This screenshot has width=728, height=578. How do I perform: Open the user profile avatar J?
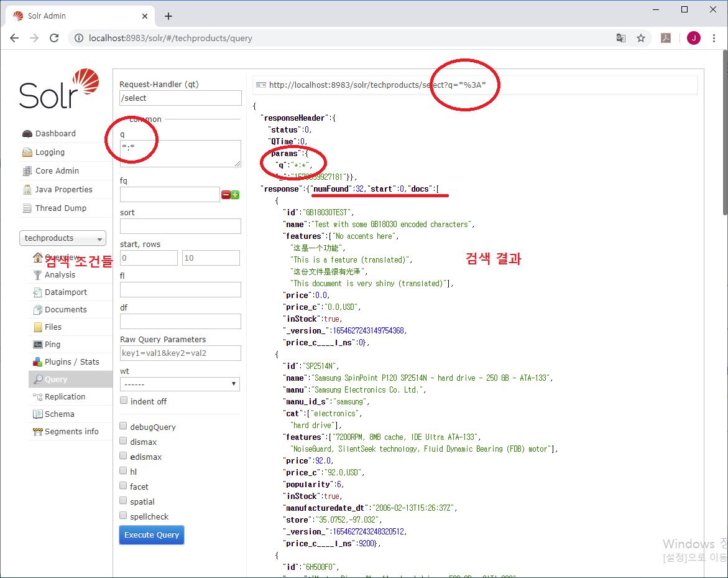click(x=694, y=38)
